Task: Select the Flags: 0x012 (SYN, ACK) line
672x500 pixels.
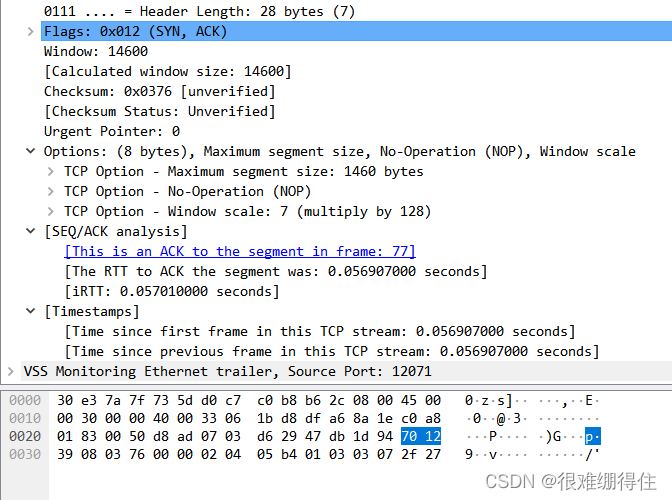Action: pyautogui.click(x=356, y=31)
